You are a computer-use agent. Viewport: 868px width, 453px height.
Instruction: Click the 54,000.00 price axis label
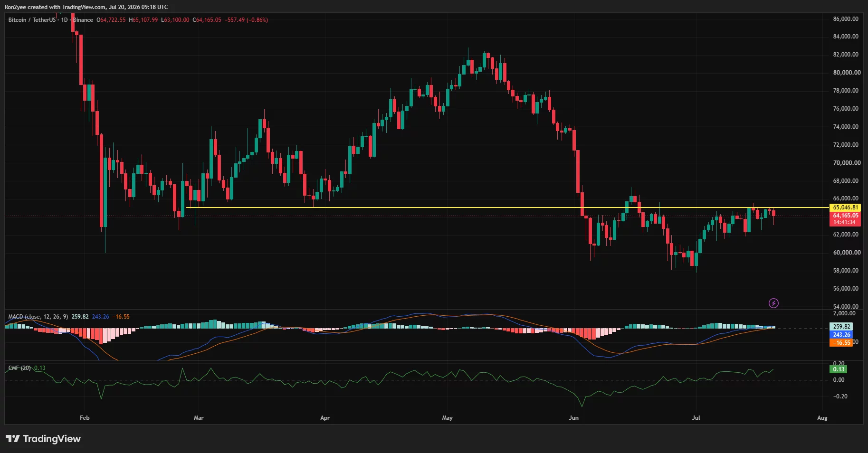[846, 307]
